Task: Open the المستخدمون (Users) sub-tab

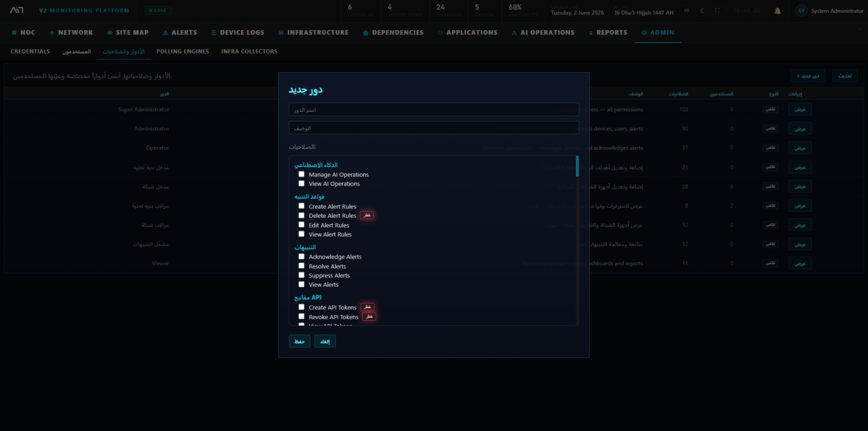Action: click(x=76, y=52)
